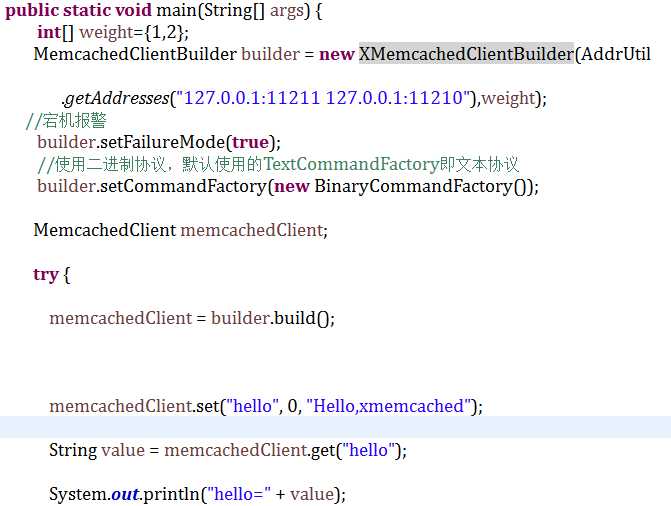Image resolution: width=671 pixels, height=506 pixels.
Task: Click the "127.0.0.1:11211 127.0.0.1:11210" string literal
Action: 323,98
